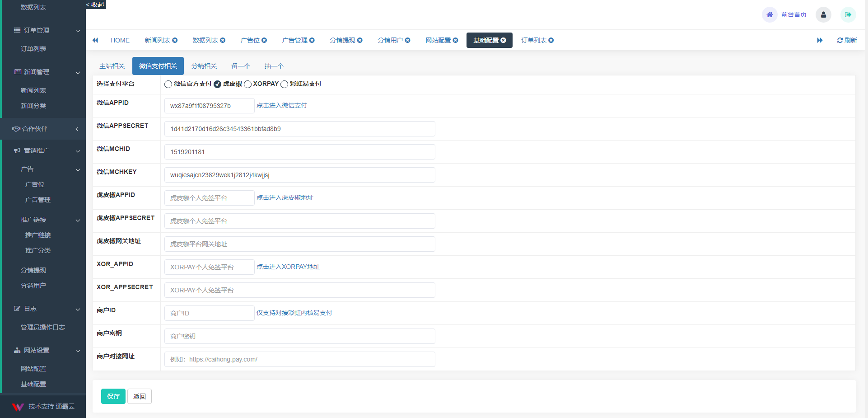868x418 pixels.
Task: Open the user profile avatar icon
Action: 823,14
